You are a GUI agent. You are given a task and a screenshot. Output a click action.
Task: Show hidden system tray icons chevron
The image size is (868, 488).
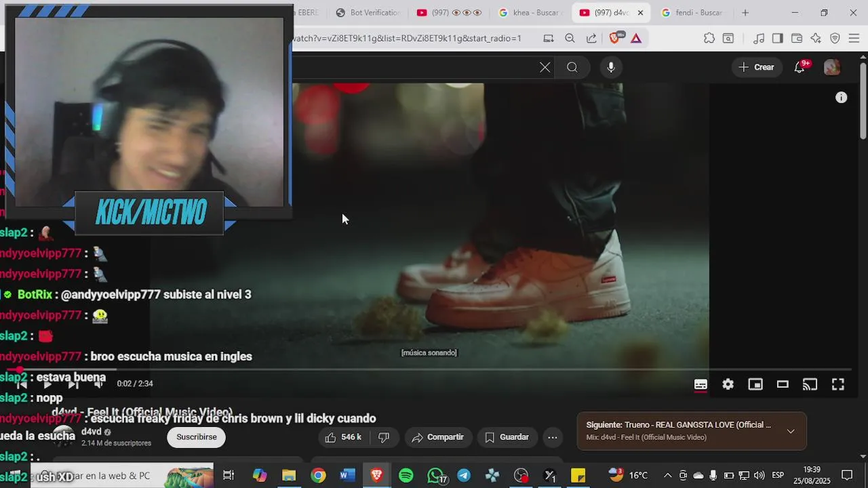pos(667,475)
